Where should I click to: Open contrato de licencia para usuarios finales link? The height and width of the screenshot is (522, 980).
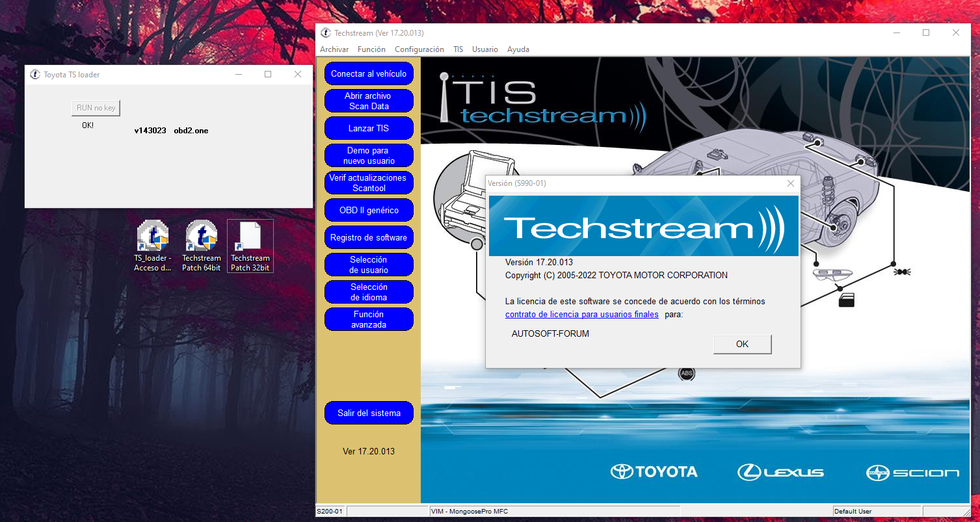[x=582, y=315]
